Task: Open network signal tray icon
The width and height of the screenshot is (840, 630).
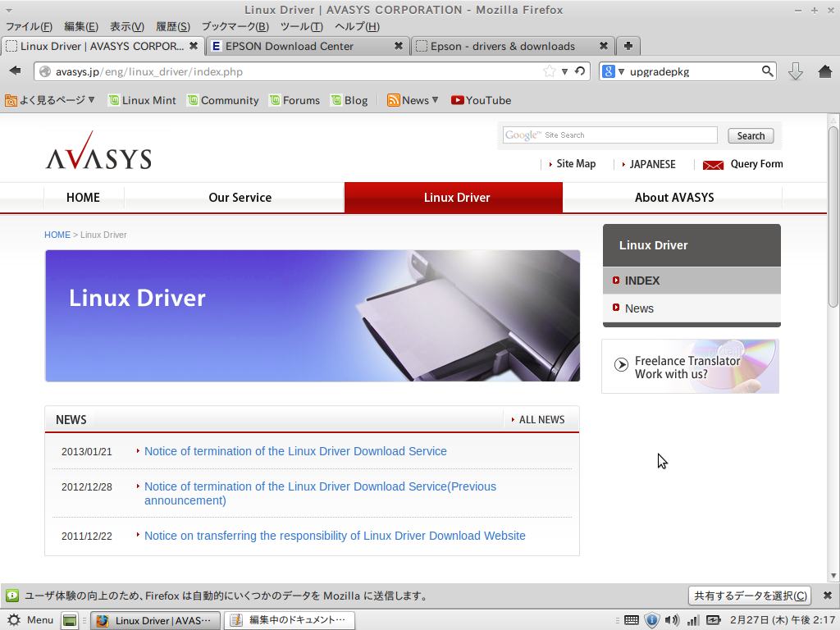Action: [693, 620]
